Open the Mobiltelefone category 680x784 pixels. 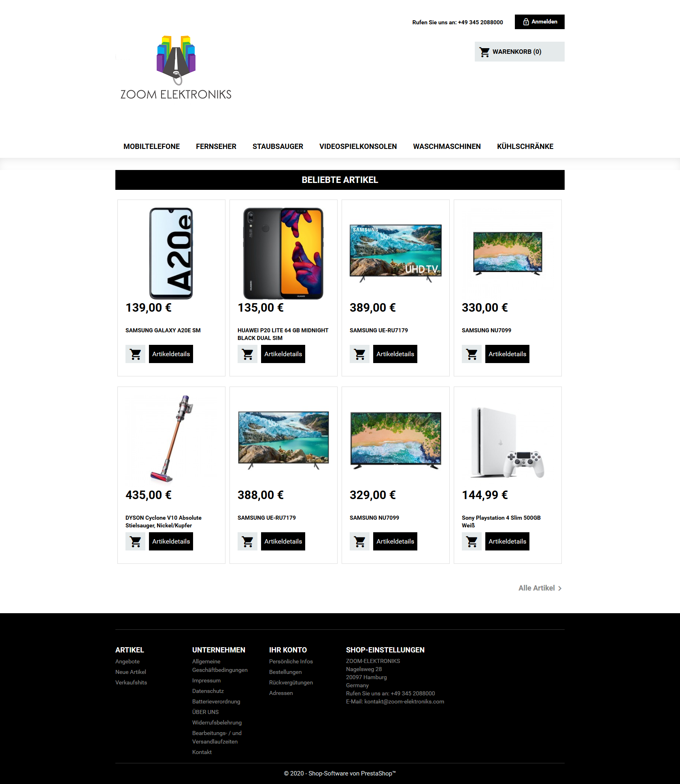click(x=151, y=147)
